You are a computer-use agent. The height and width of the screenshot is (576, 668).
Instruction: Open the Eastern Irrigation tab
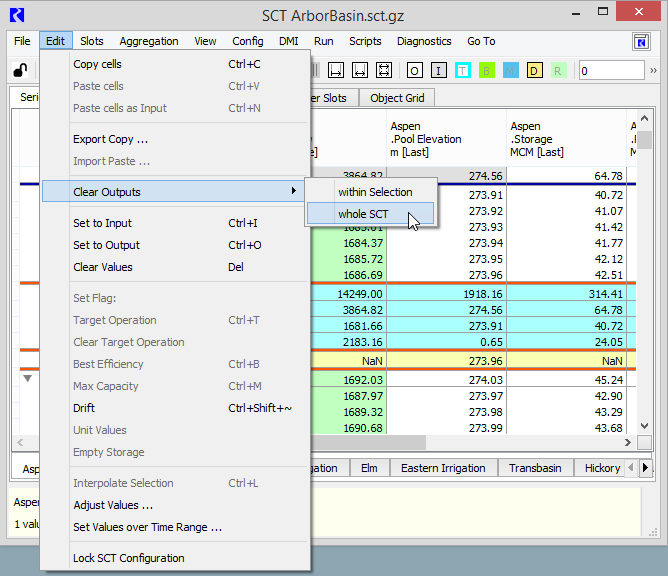(443, 468)
